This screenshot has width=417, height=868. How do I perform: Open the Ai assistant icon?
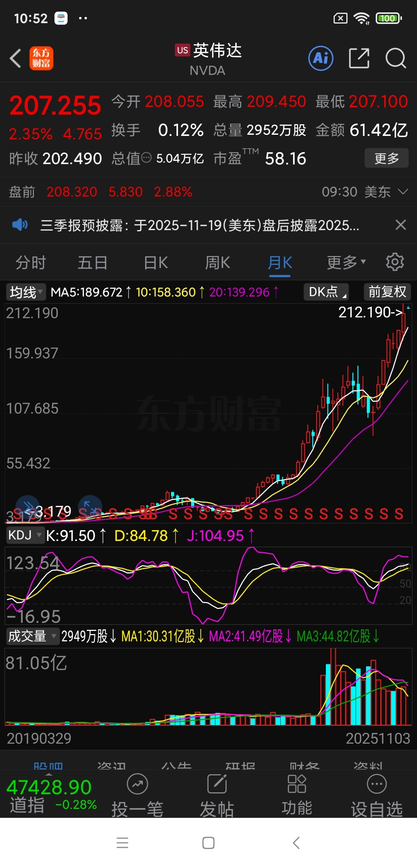[x=321, y=58]
